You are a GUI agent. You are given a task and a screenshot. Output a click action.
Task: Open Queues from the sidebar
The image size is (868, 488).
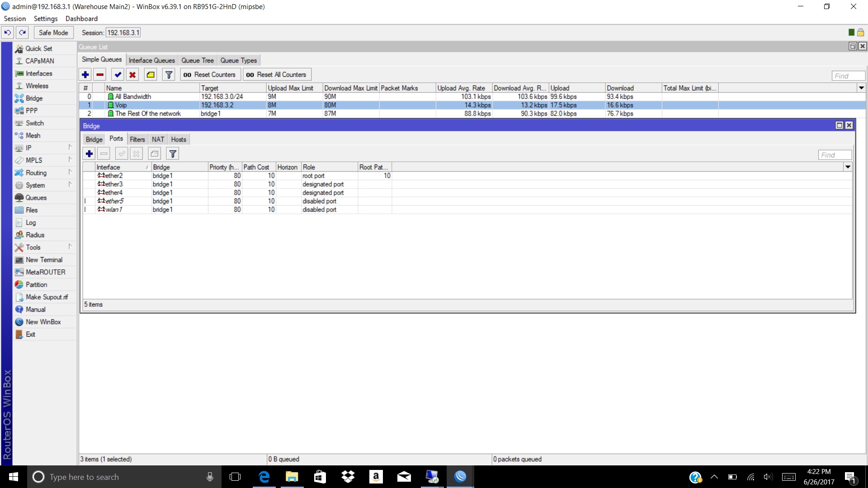coord(44,197)
